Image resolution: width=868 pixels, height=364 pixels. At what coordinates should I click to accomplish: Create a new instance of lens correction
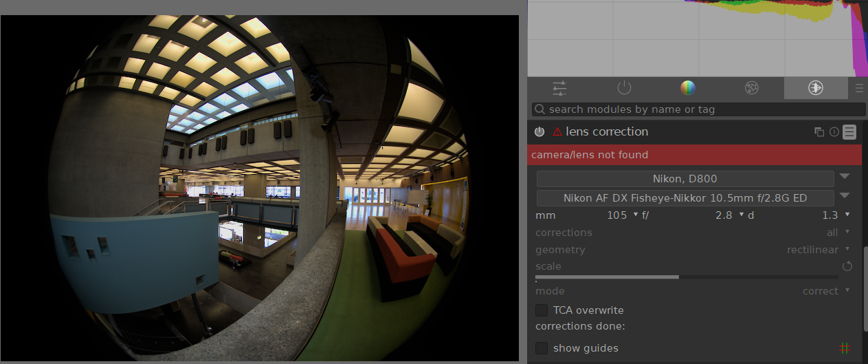(x=819, y=132)
